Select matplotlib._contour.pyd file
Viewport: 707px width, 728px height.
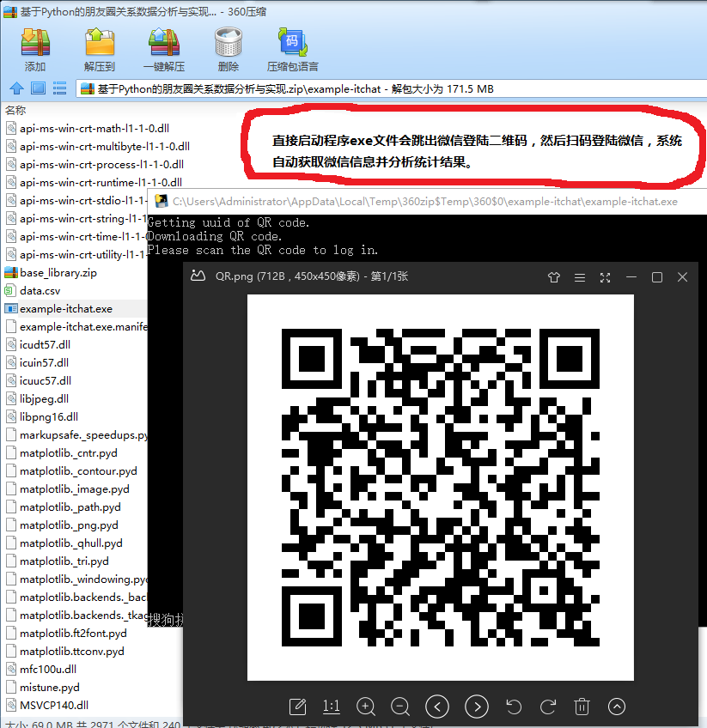click(x=78, y=470)
